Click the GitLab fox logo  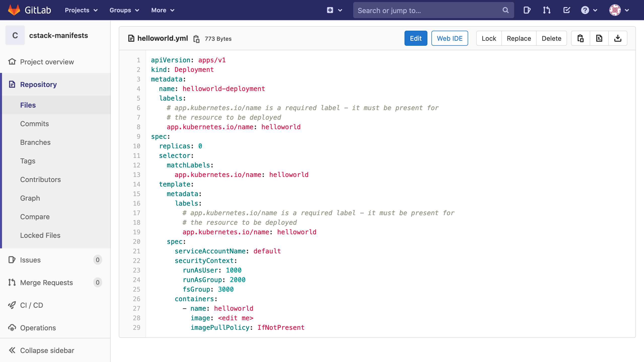[x=14, y=10]
